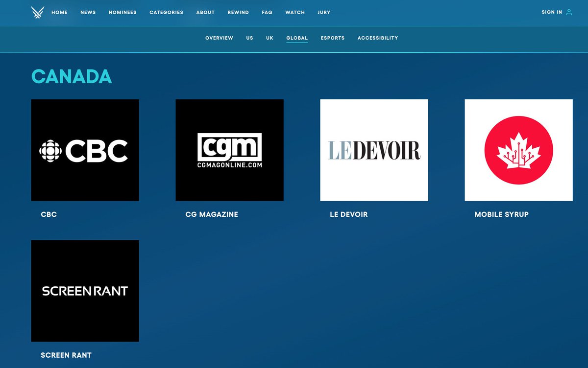The image size is (588, 368).
Task: Open the Nominees page
Action: (122, 12)
